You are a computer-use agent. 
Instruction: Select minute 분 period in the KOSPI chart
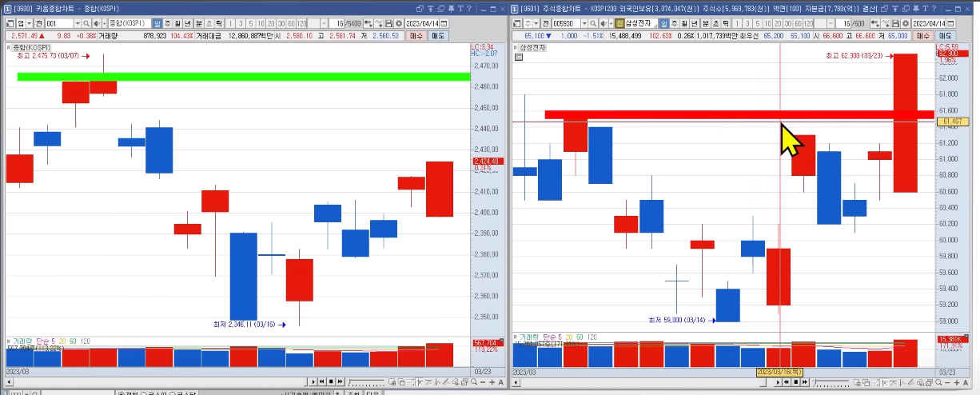[x=198, y=23]
